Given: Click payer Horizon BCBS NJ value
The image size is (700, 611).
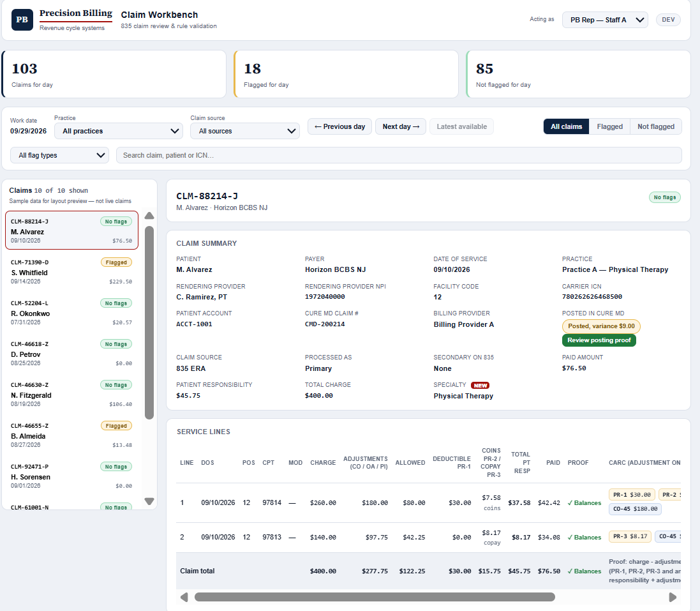Looking at the screenshot, I should point(335,269).
